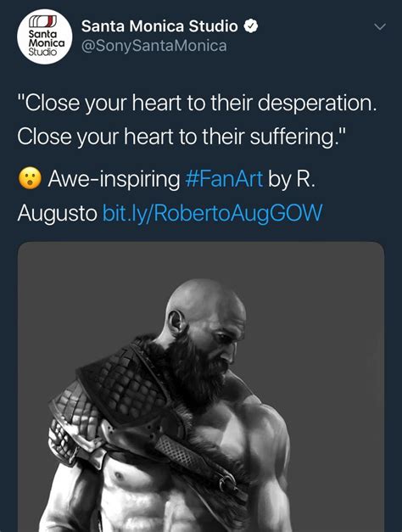Click the astonished face emoji
Image resolution: width=402 pixels, height=532 pixels.
(x=30, y=179)
